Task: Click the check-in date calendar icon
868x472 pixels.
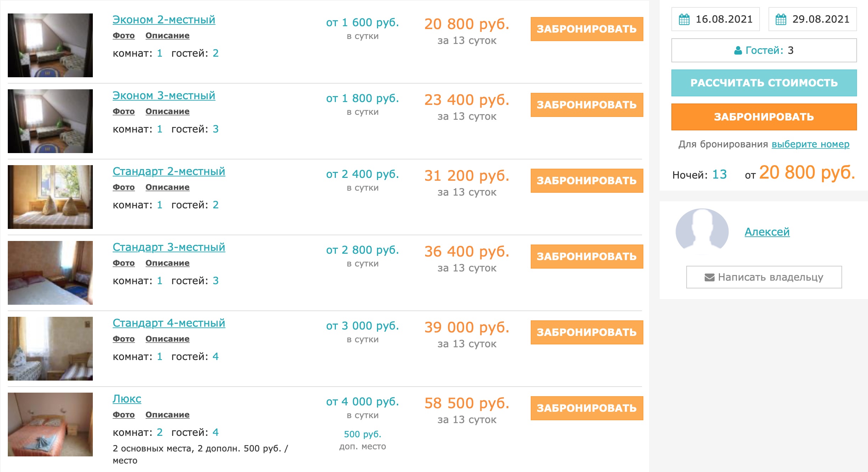Action: tap(684, 19)
